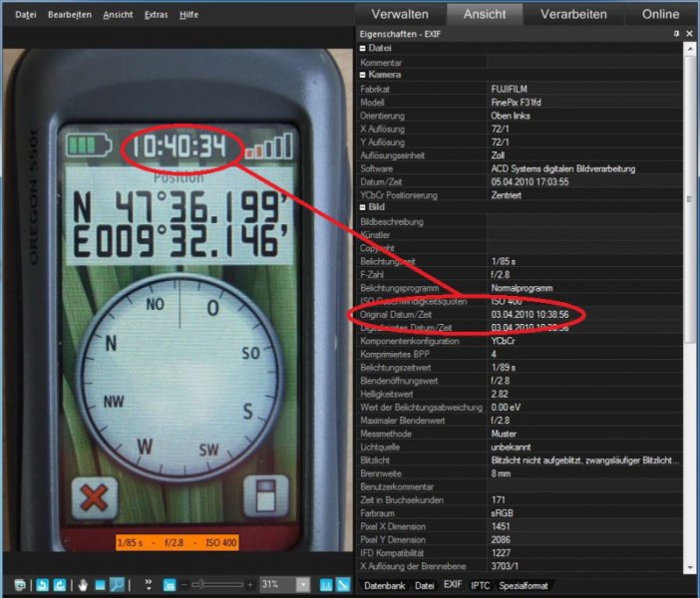Select Original Datum/Zeit value 03.04.2010 10:38:56
The image size is (700, 598).
click(529, 315)
